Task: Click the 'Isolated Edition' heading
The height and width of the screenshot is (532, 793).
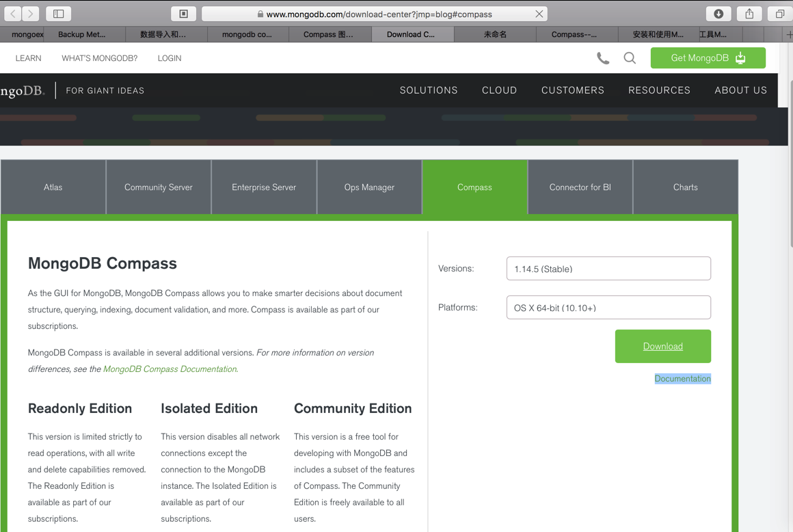Action: (x=209, y=409)
